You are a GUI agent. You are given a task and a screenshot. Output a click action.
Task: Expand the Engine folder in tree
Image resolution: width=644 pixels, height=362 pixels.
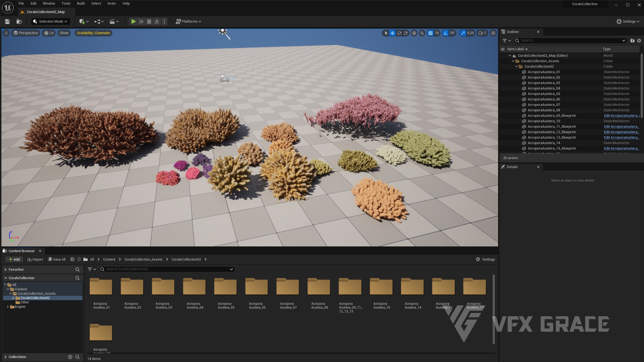point(8,307)
